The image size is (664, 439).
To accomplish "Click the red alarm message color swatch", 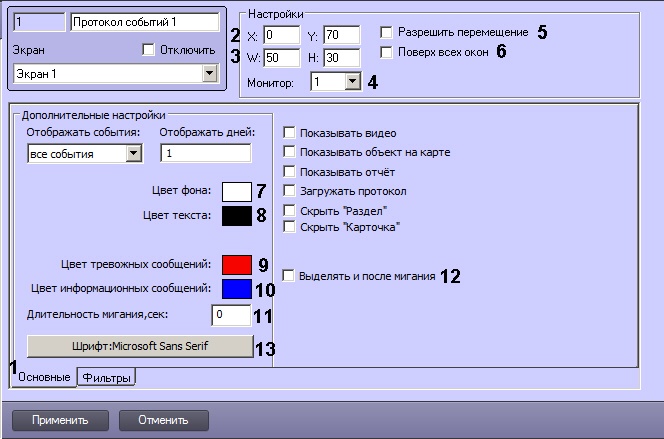I will coord(236,264).
